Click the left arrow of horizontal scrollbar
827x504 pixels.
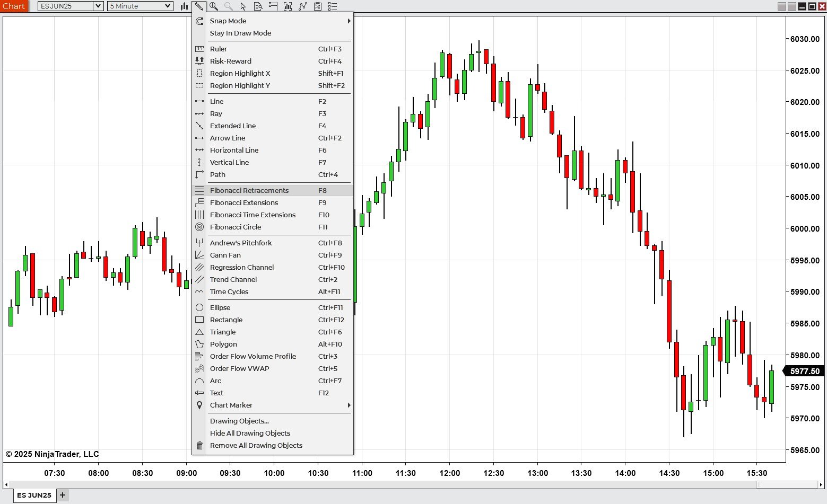point(6,484)
